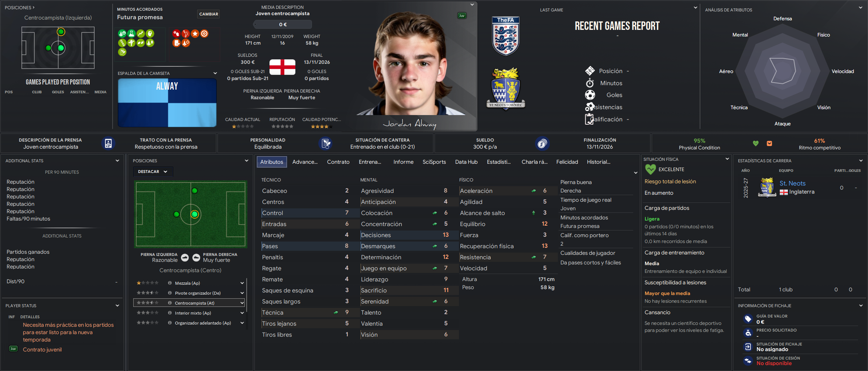Click the Cambiar button
This screenshot has height=371, width=868.
click(209, 14)
